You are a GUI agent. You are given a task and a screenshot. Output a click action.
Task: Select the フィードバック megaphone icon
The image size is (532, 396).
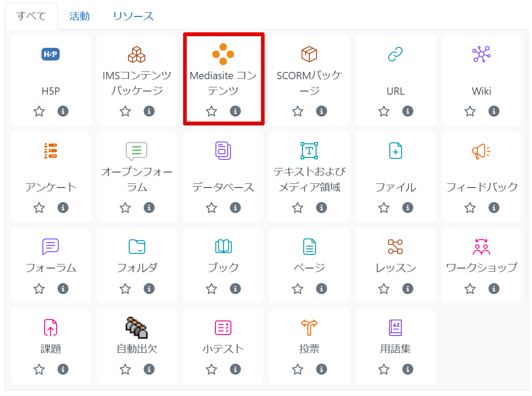[481, 151]
